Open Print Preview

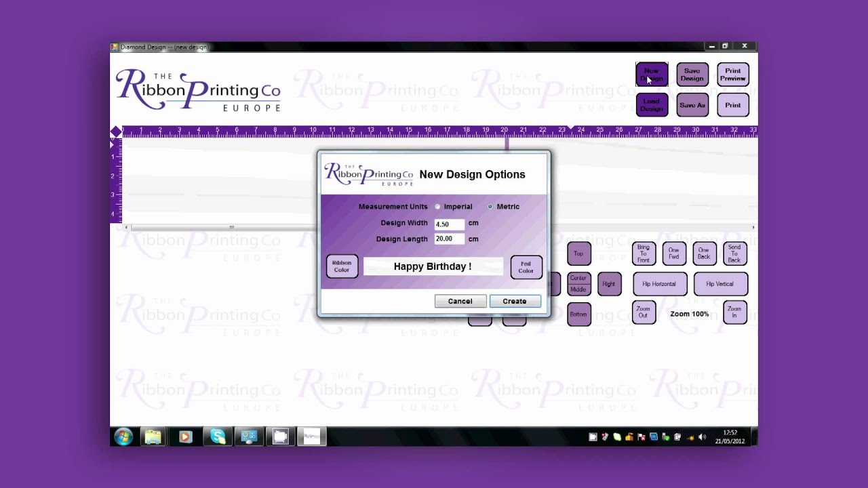coord(733,75)
